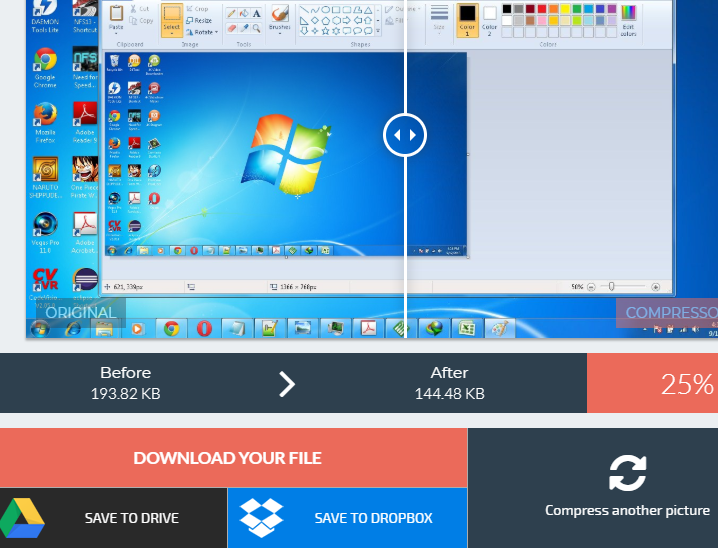
Task: Select the Color picker eyedropper tool
Action: [x=244, y=28]
